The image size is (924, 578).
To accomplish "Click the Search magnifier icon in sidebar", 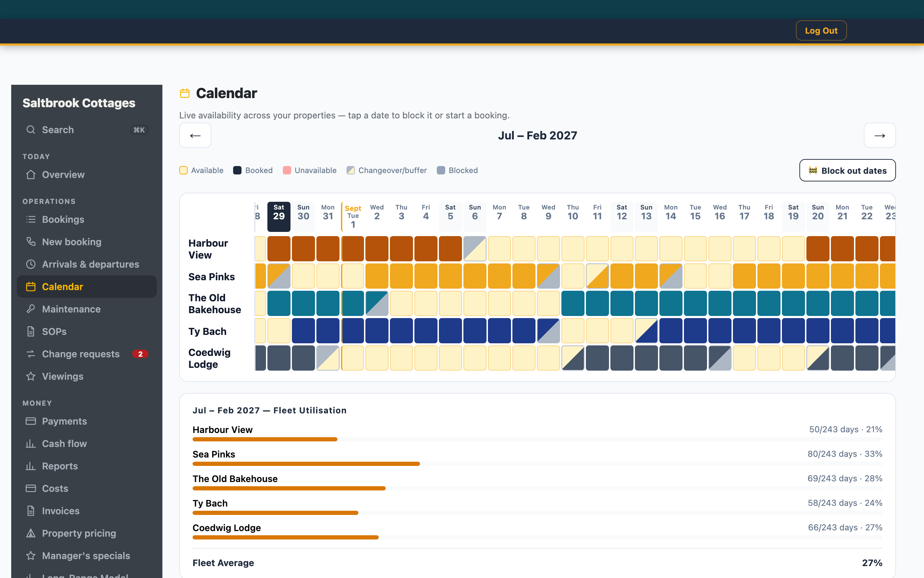I will click(30, 130).
